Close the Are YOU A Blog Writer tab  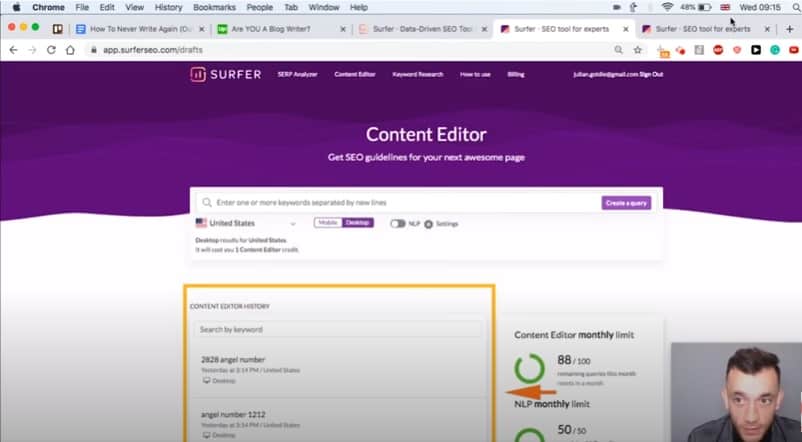pyautogui.click(x=343, y=29)
